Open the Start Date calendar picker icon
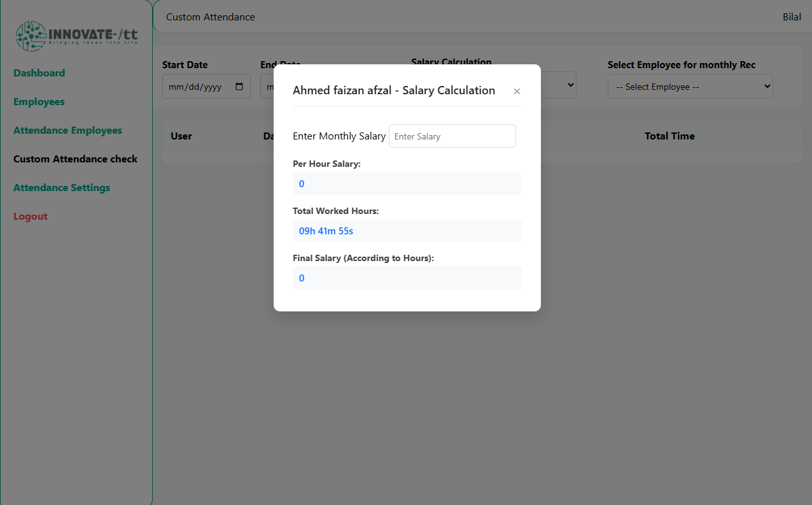812x505 pixels. point(239,87)
